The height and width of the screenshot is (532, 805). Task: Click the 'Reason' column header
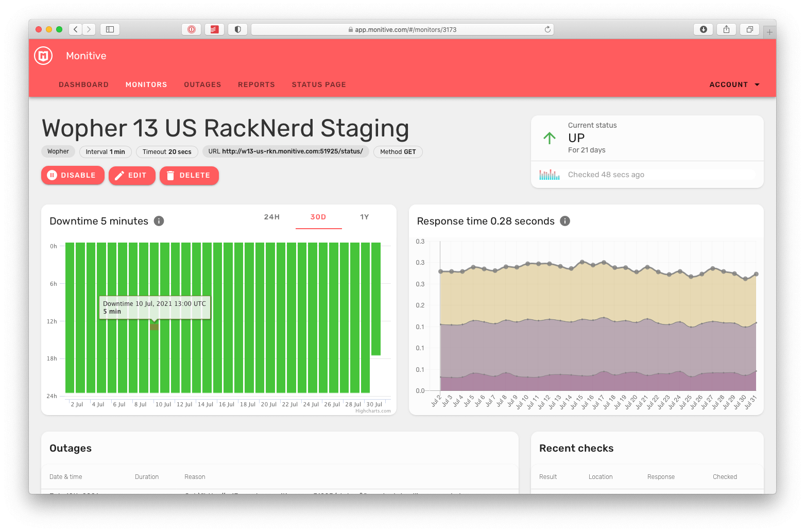point(195,477)
